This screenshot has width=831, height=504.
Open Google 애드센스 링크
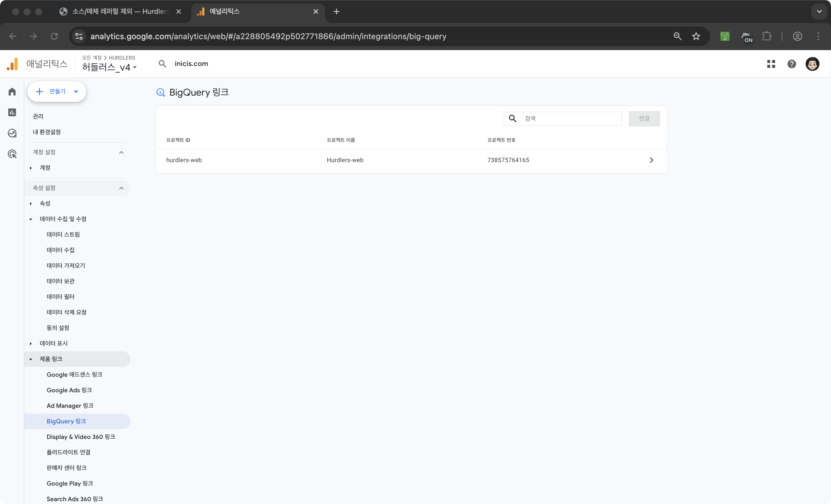(x=74, y=375)
